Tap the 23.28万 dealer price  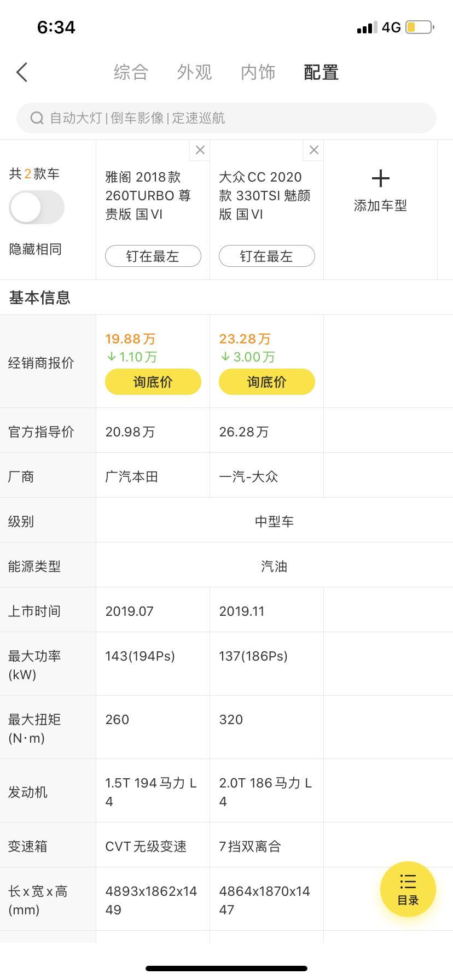pos(245,339)
